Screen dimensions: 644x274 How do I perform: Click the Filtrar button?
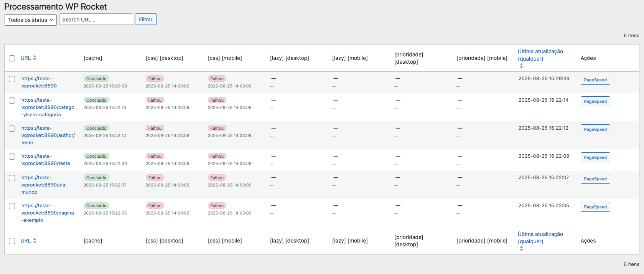146,19
